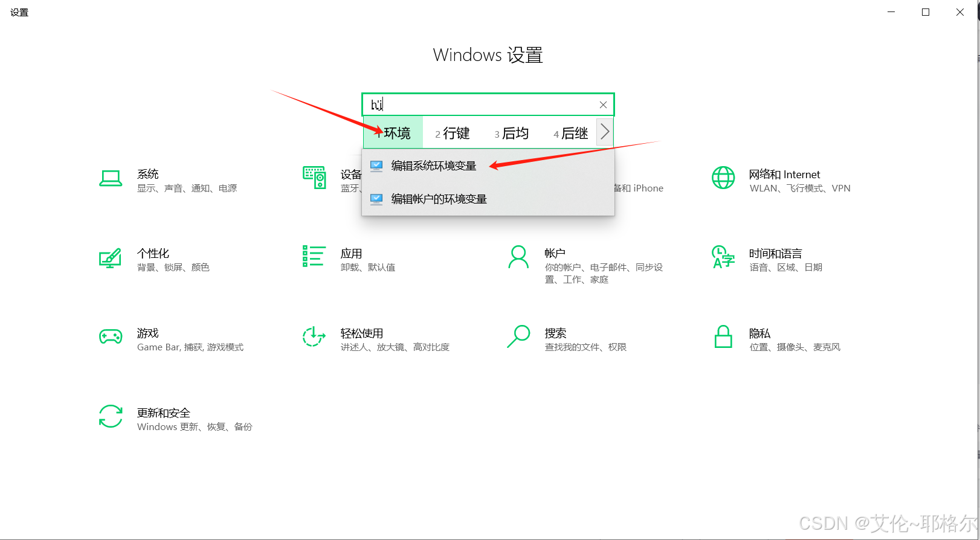Choose IME candidate 后继
Viewport: 980px width, 540px height.
point(571,133)
